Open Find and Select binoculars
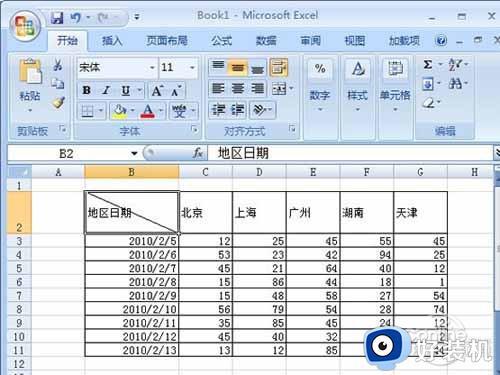This screenshot has width=500, height=375. click(455, 83)
